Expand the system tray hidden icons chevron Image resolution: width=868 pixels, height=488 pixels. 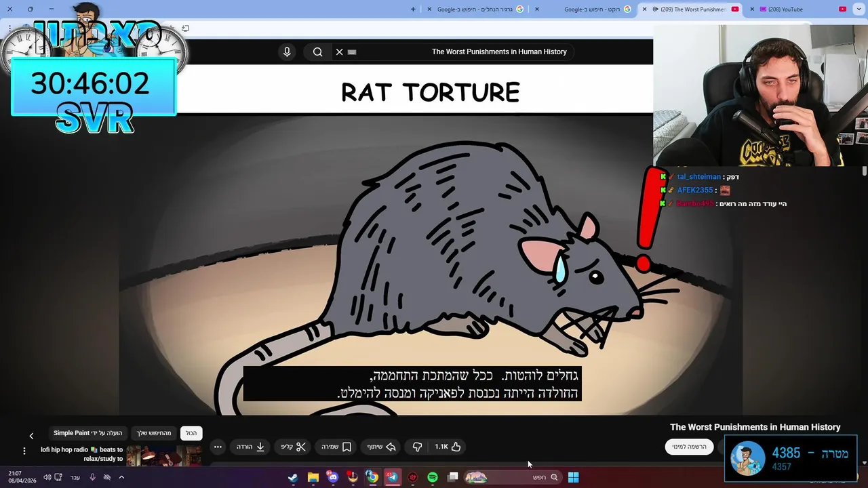pyautogui.click(x=121, y=477)
